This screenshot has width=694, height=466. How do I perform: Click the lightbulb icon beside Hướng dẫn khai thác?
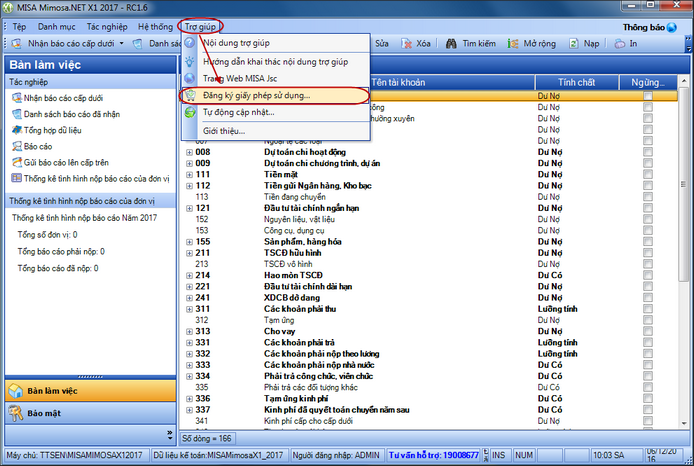[x=190, y=62]
